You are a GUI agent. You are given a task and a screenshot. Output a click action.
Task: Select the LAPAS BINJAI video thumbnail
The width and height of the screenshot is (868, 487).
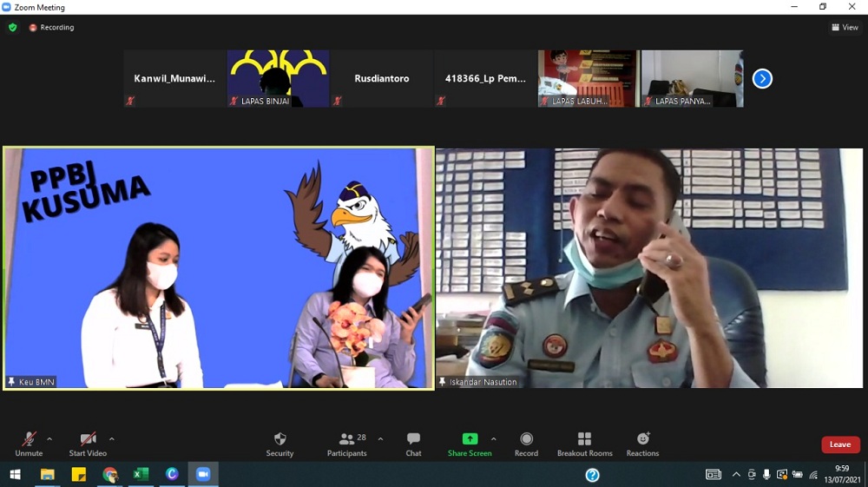(278, 78)
